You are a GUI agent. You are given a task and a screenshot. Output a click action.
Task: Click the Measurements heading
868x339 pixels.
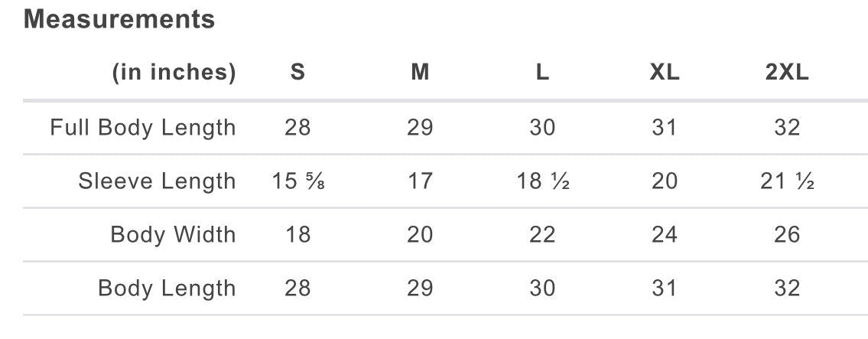click(x=119, y=21)
